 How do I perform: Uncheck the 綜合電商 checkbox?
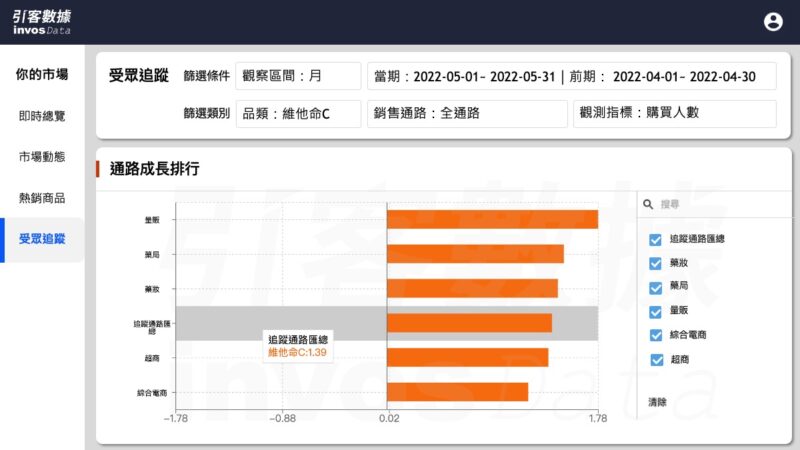(655, 335)
